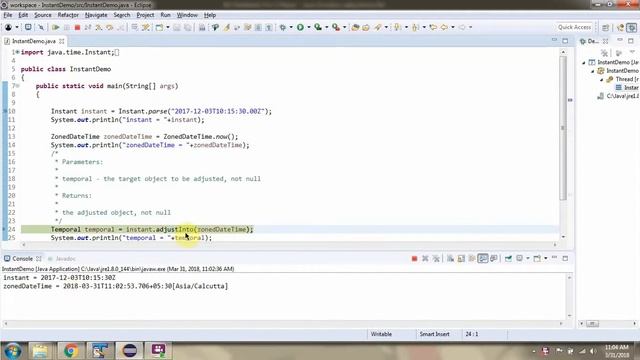Toggle Show Console When Standard Out Changes
This screenshot has width=640, height=360.
click(483, 258)
